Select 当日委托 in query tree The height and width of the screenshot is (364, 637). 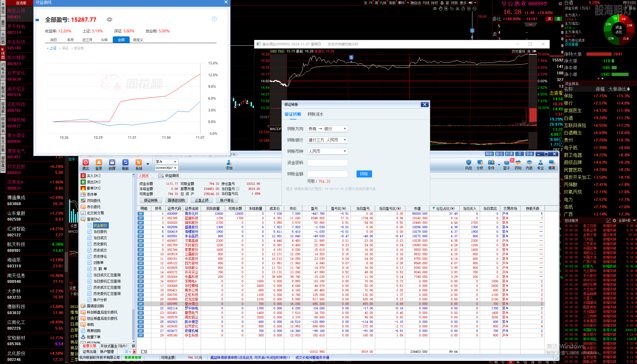pyautogui.click(x=100, y=232)
